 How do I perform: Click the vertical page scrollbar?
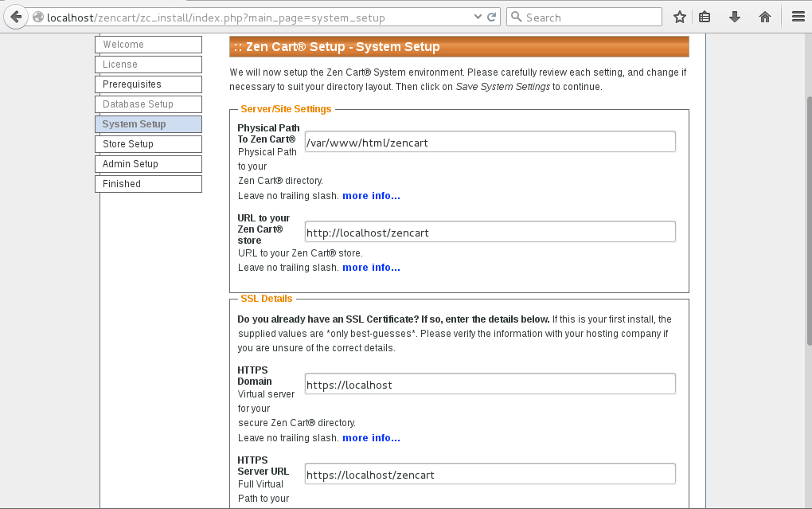coord(809,221)
